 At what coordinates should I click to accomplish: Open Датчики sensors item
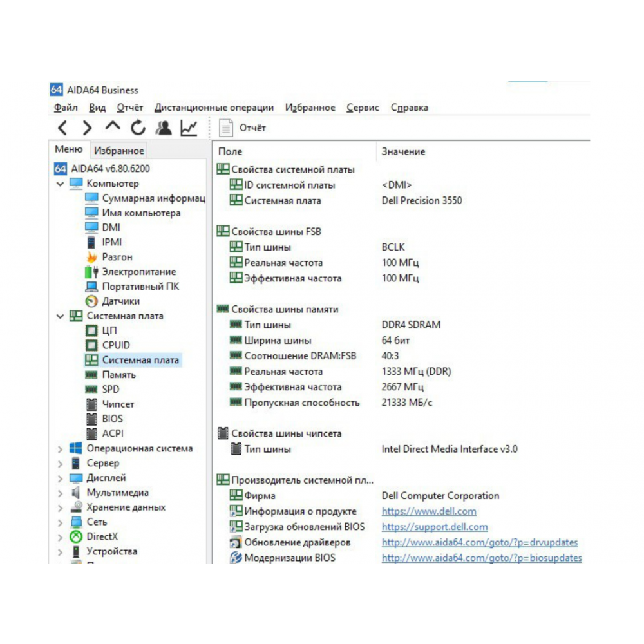tap(113, 301)
